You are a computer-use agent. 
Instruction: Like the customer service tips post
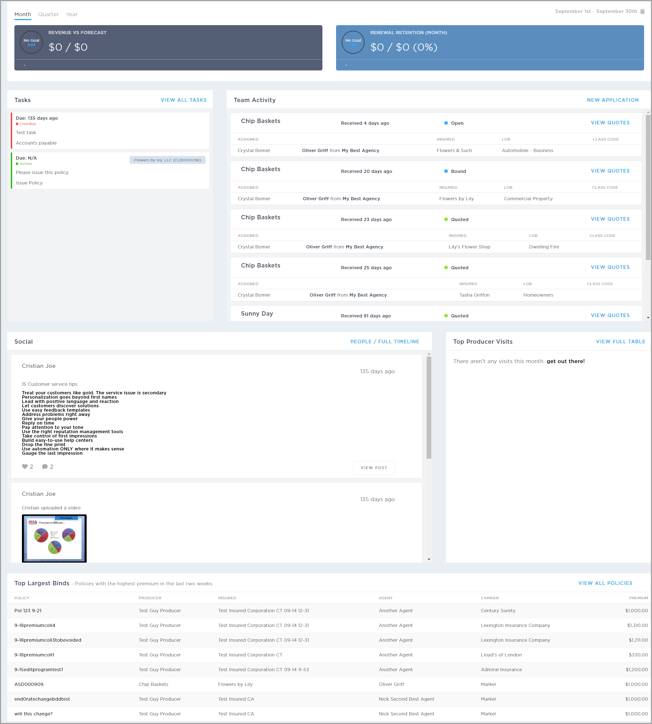(x=25, y=466)
